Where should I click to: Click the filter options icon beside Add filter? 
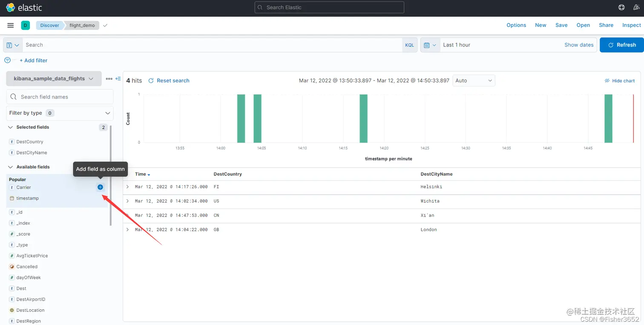coord(7,60)
